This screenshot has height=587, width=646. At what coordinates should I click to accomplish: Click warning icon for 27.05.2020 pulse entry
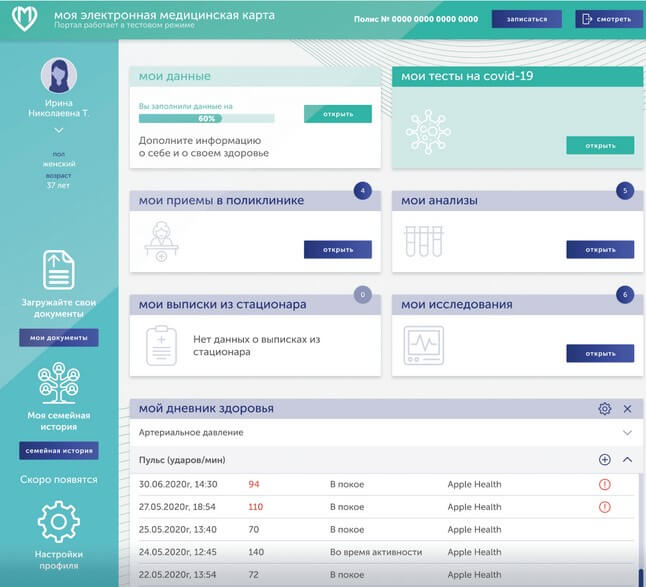click(604, 507)
